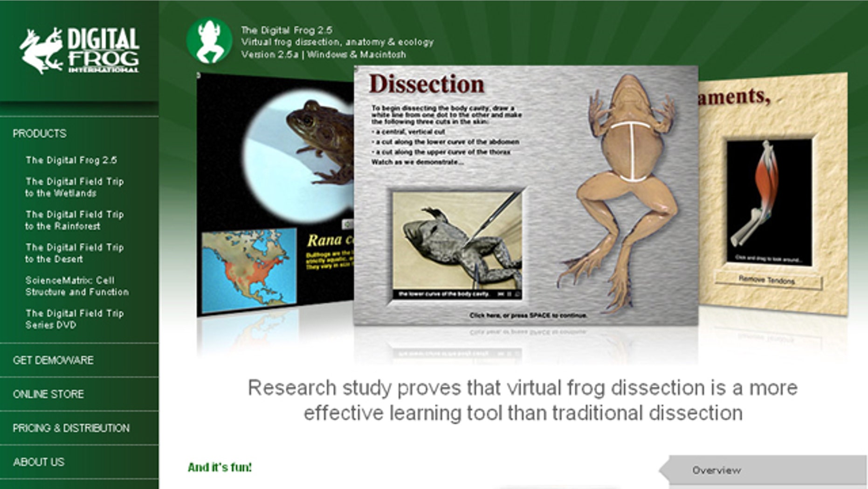The image size is (868, 489).
Task: Open Digital Field Trip Series DVD link
Action: pos(75,319)
